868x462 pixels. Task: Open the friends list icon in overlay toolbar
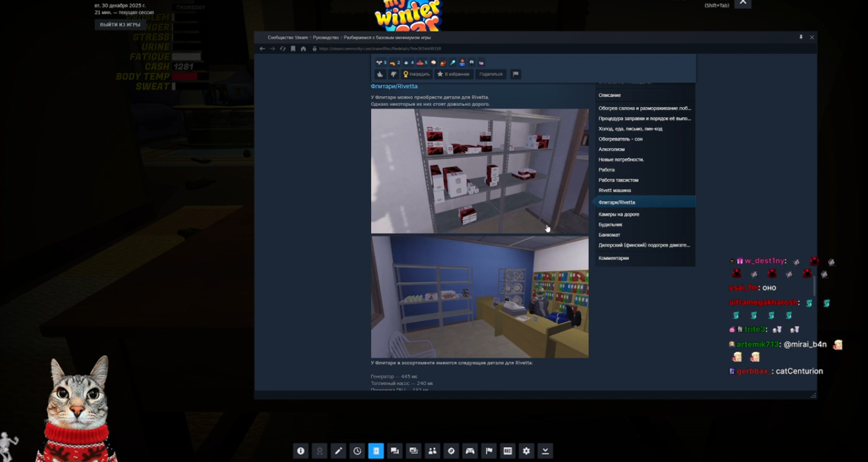[433, 451]
